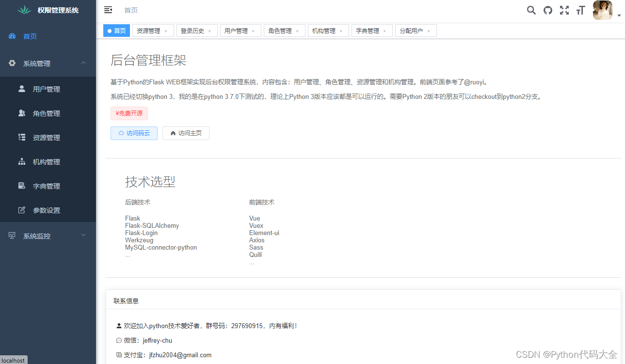The image size is (625, 364).
Task: Click the Vuex list entry
Action: [256, 226]
